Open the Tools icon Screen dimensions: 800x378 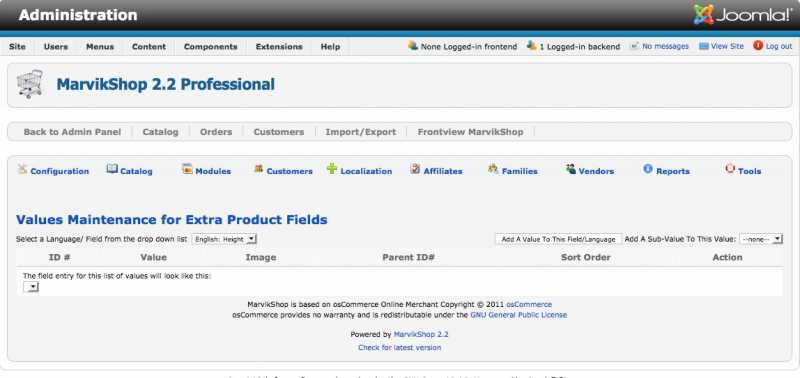730,169
